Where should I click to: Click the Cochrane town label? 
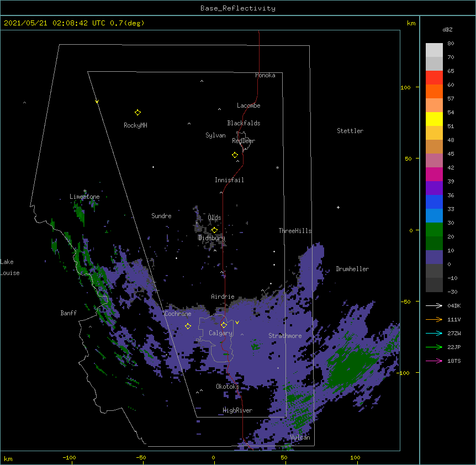tap(178, 314)
